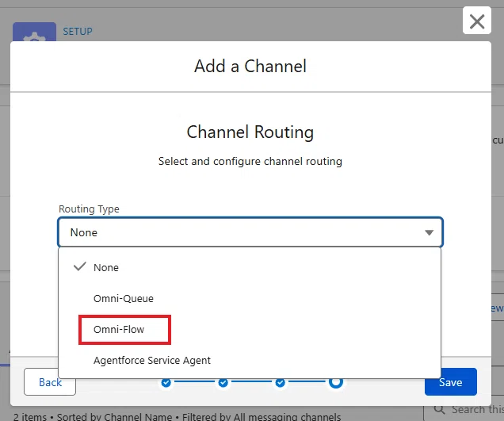Select the None routing option
Screen dimensions: 504x421
(x=250, y=267)
